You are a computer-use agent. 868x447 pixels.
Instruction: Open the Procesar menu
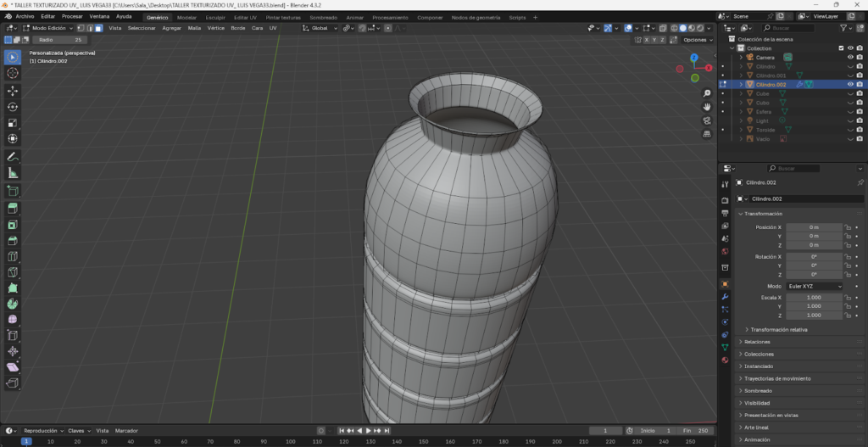[72, 17]
